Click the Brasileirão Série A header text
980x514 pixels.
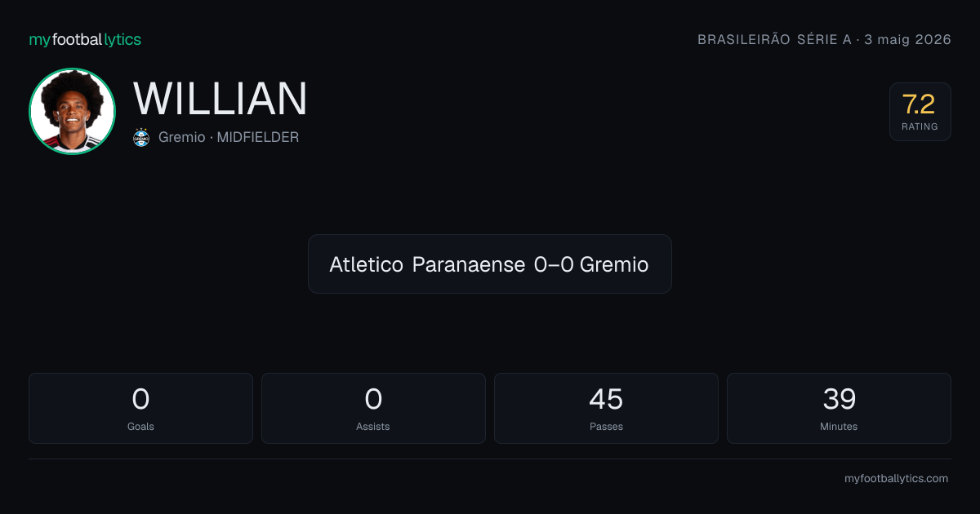[x=774, y=39]
